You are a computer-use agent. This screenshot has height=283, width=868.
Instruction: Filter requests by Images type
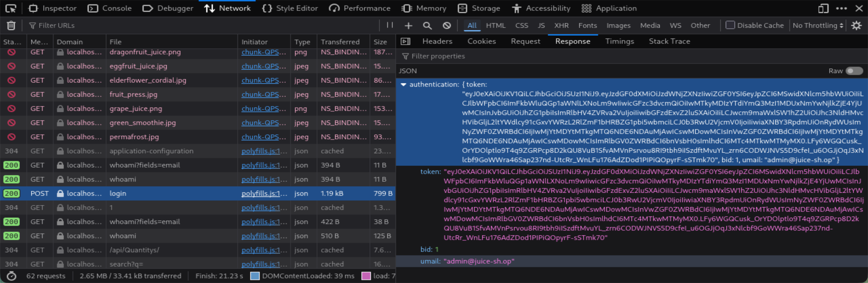coord(619,26)
